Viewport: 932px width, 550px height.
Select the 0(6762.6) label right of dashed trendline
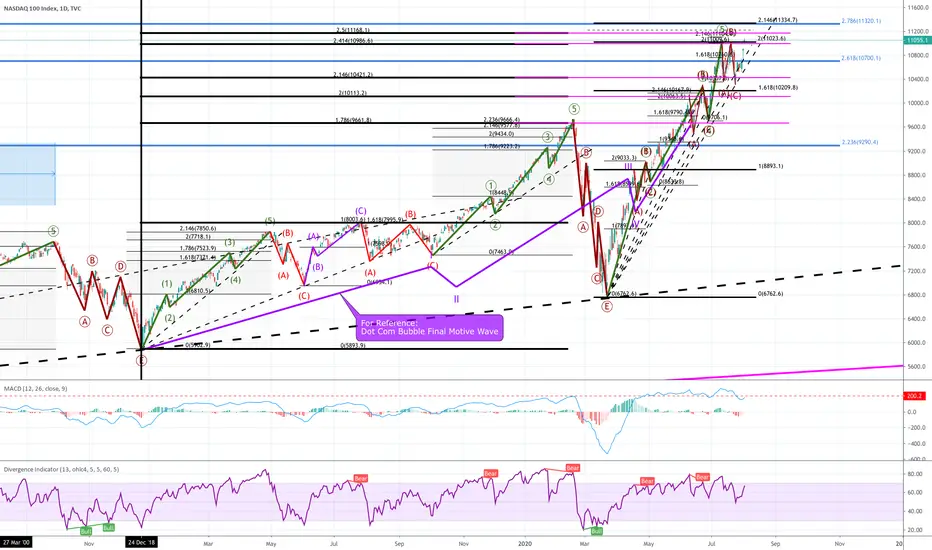click(x=770, y=294)
